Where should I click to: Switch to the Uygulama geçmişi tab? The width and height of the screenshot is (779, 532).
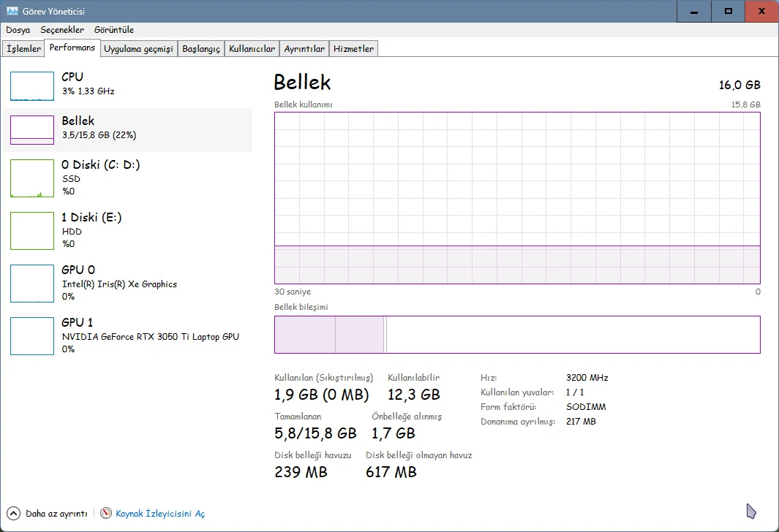click(138, 49)
